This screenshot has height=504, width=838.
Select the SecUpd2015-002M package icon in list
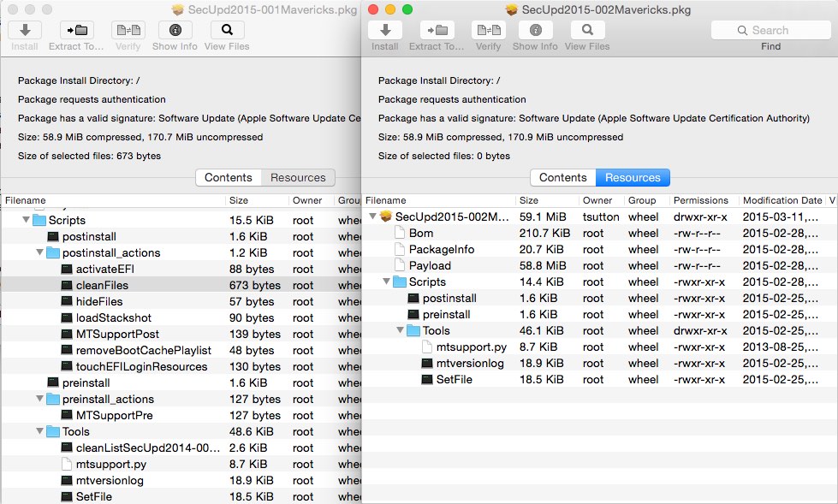point(386,216)
